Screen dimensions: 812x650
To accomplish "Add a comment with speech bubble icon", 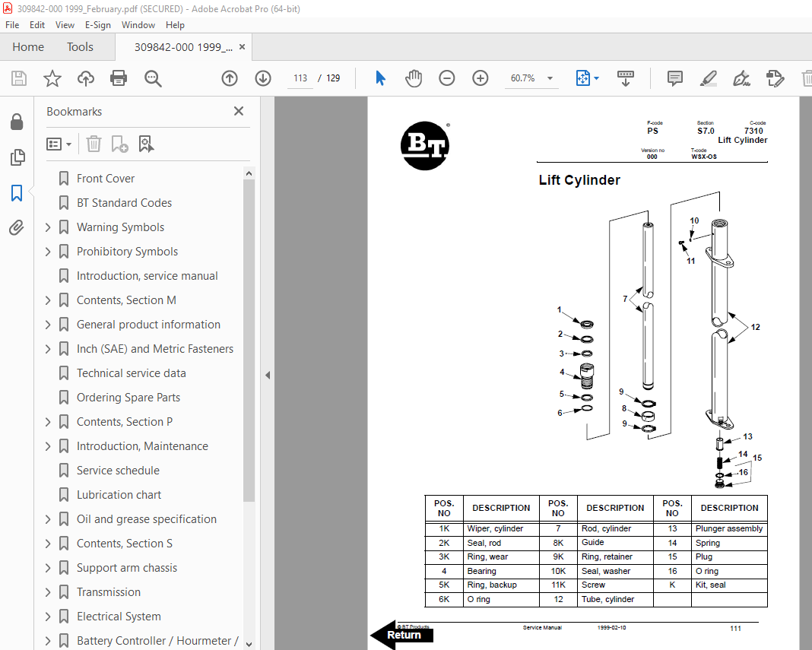I will [675, 78].
